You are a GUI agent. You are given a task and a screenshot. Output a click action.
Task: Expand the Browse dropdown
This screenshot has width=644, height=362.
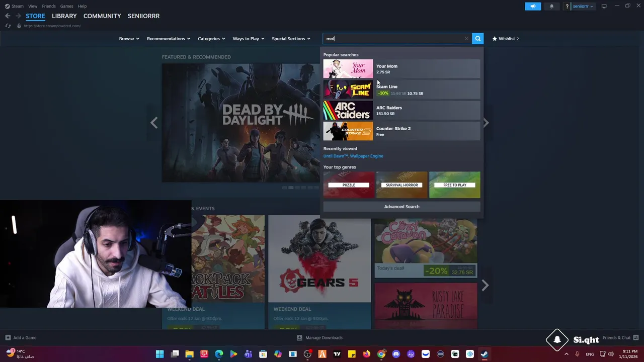[x=129, y=39]
